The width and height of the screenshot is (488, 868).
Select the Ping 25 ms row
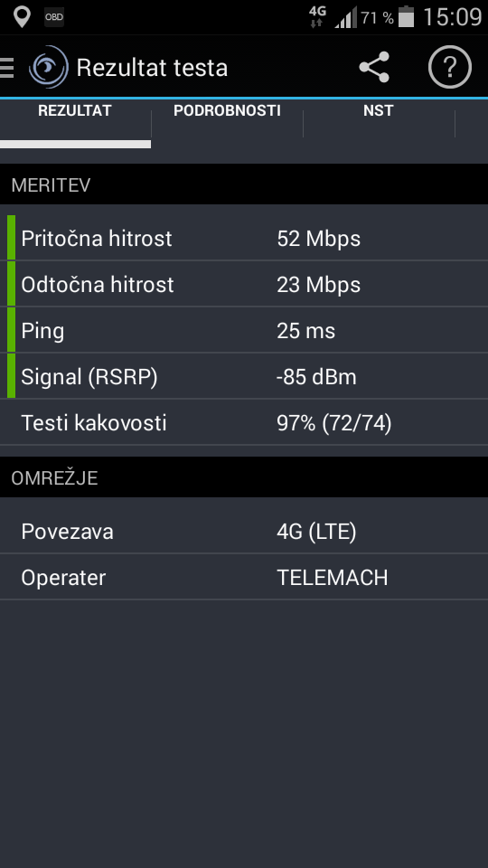coord(244,331)
